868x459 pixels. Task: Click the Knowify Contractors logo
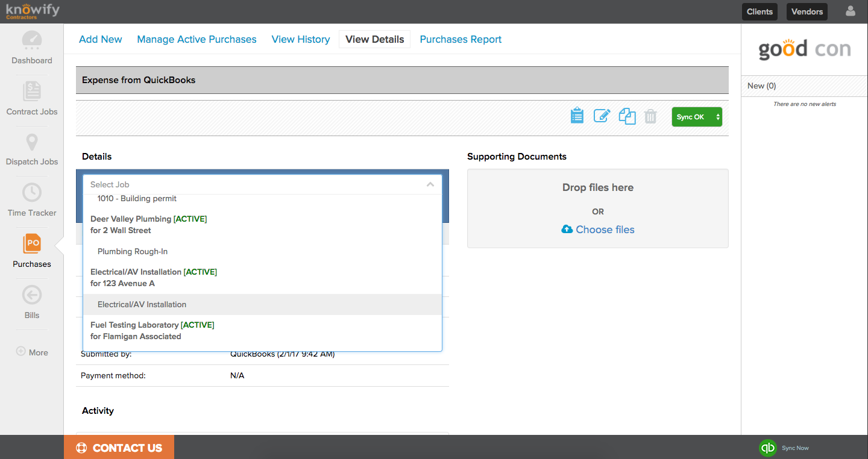pos(33,11)
